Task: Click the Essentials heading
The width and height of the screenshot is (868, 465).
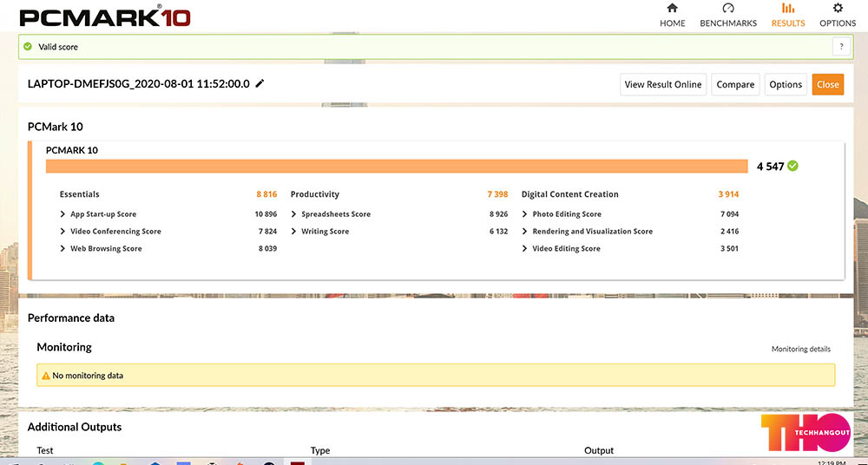Action: tap(80, 194)
